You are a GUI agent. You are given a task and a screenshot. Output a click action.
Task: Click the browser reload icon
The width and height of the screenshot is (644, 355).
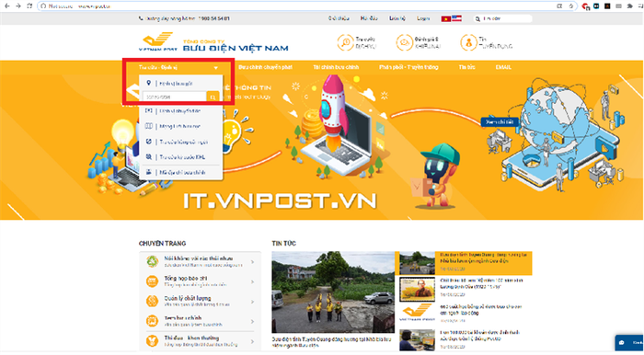point(29,6)
